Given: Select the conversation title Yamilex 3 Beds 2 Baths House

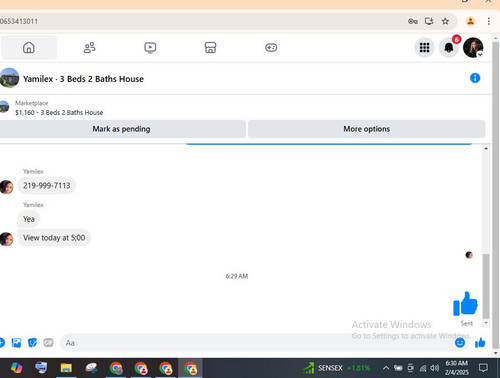Looking at the screenshot, I should tap(83, 79).
